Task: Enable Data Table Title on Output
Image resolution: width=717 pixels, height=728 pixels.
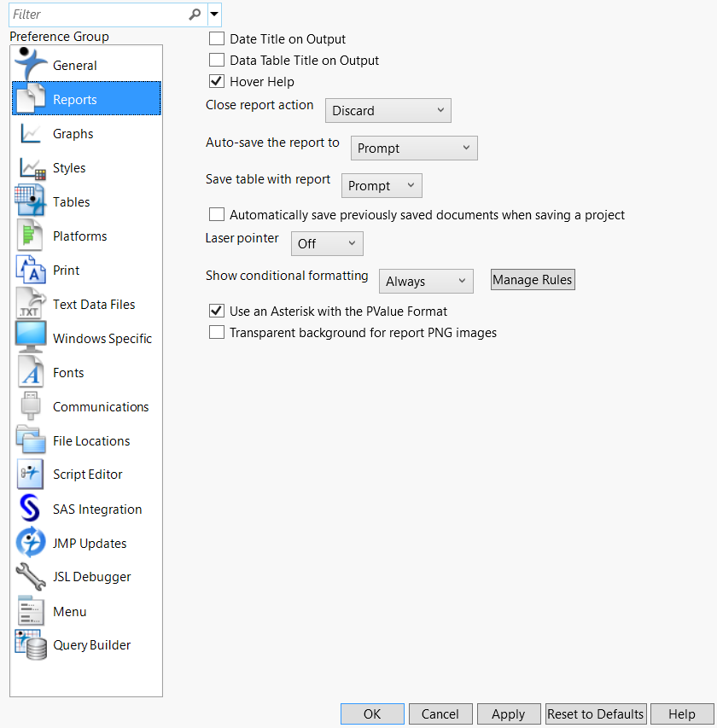Action: [x=217, y=60]
